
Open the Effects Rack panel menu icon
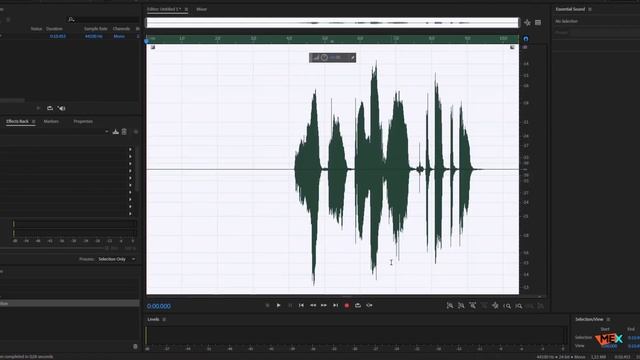tap(33, 121)
